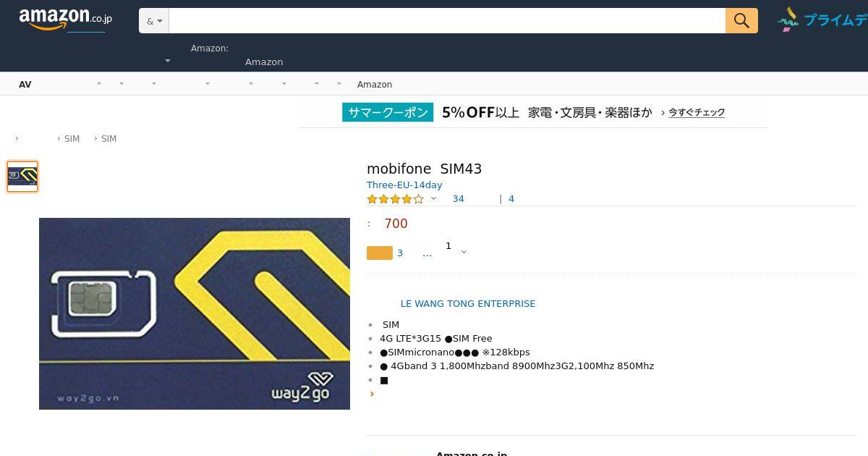Select the AV navigation menu item
Viewport: 868px width, 456px height.
pyautogui.click(x=25, y=85)
